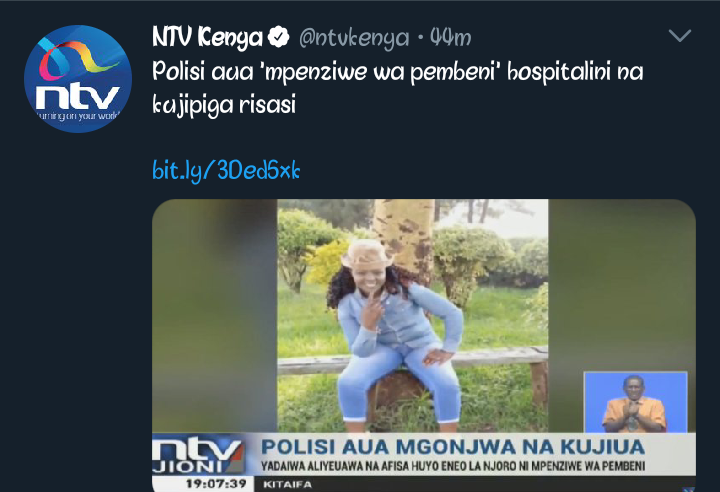Viewport: 720px width, 492px height.
Task: Click the 19:07:39 broadcast clock
Action: click(x=216, y=484)
